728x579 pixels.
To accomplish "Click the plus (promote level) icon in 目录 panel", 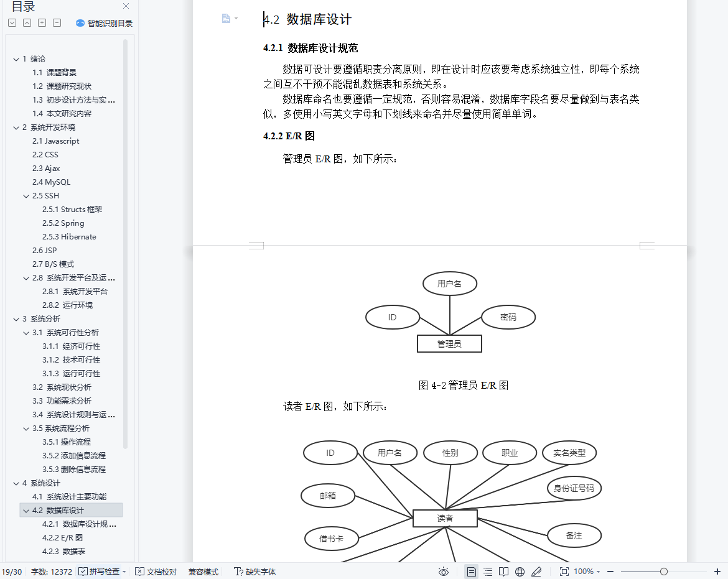I will click(x=42, y=23).
